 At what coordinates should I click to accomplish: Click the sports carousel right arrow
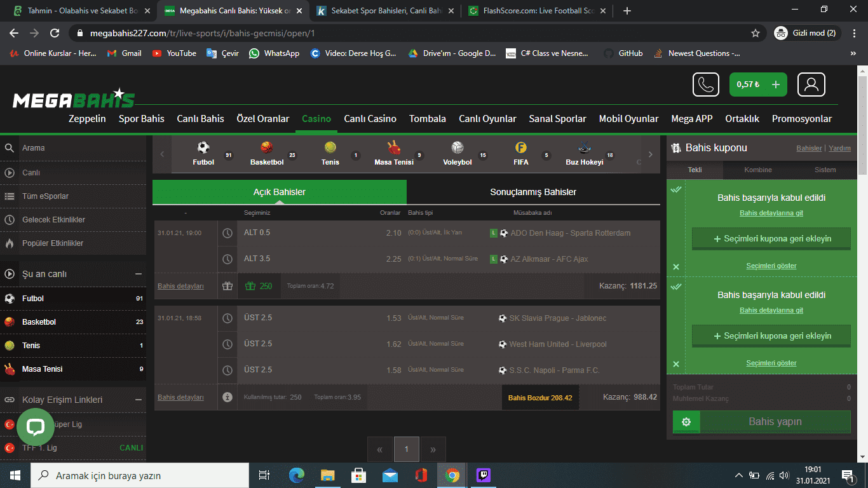point(650,154)
